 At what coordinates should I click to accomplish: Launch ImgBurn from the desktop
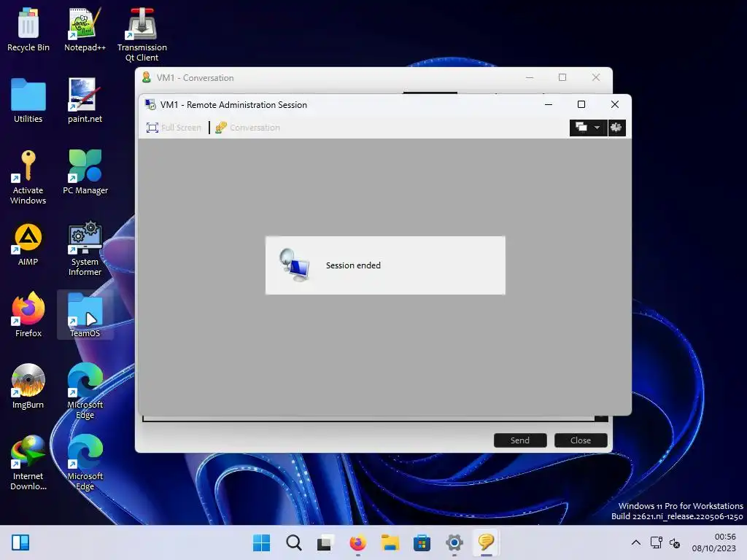click(28, 386)
